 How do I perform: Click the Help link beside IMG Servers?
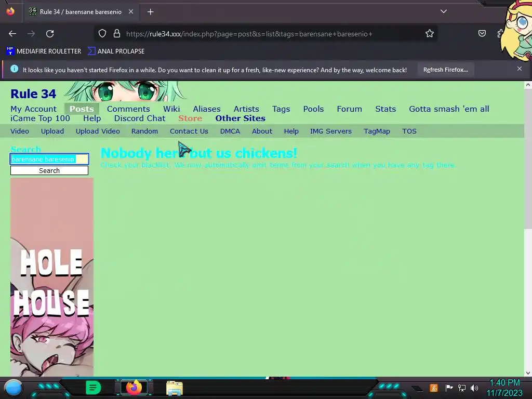(x=291, y=131)
